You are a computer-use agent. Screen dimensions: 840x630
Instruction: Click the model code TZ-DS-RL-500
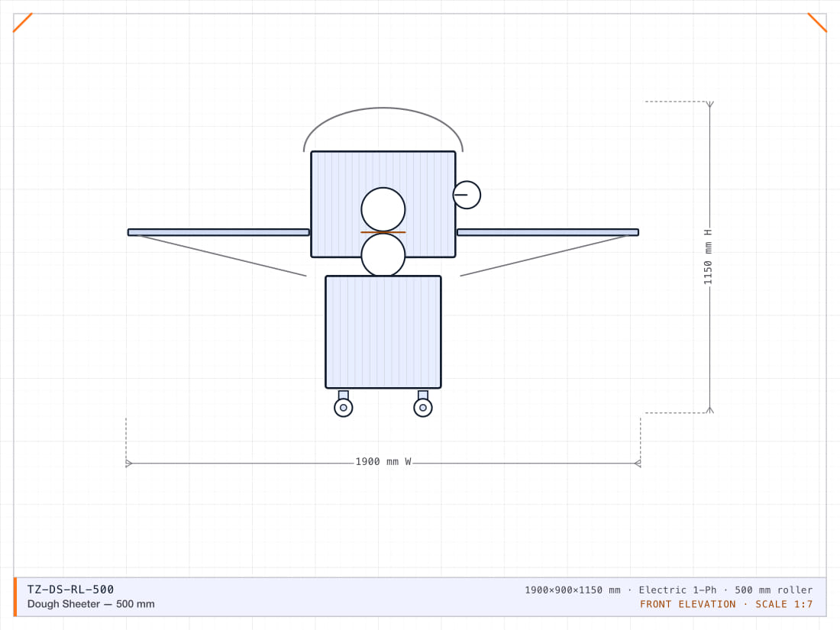tap(71, 590)
